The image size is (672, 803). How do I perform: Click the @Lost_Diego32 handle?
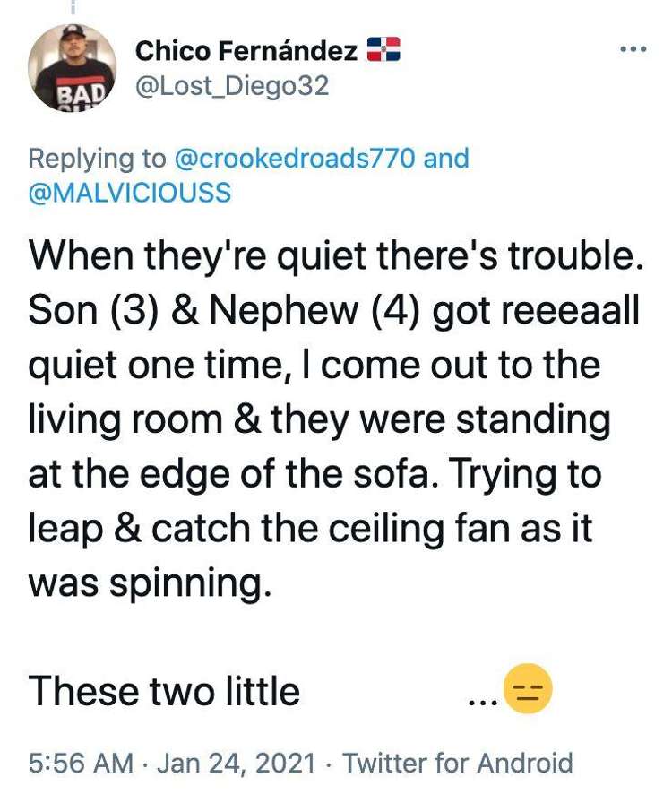[231, 86]
